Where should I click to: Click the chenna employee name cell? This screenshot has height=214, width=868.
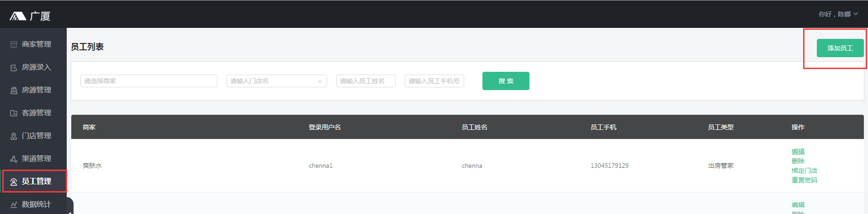[x=472, y=166]
